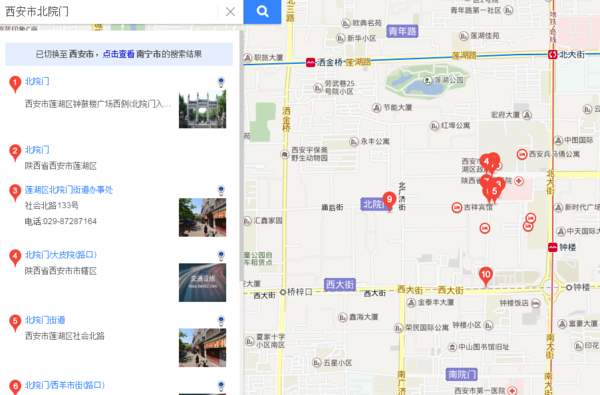Click the results list scrollbar
Viewport: 600px width, 395px height.
click(x=241, y=156)
